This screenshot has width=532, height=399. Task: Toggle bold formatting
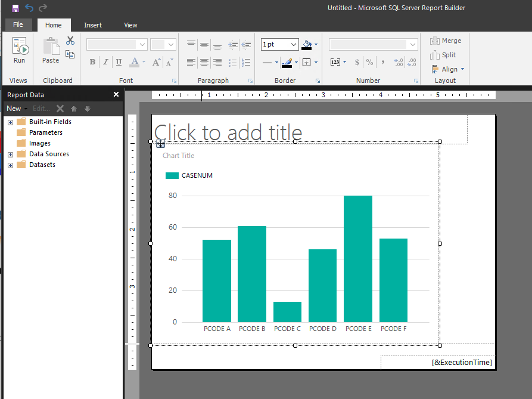pos(92,62)
